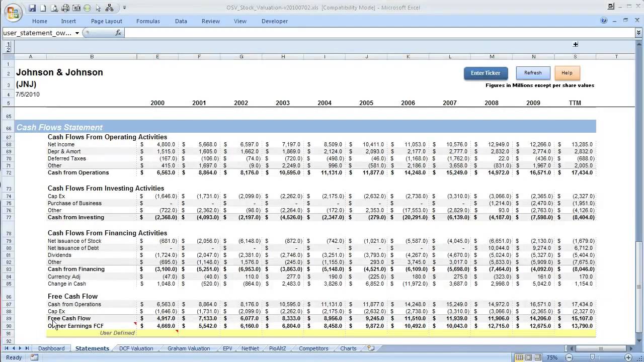This screenshot has width=644, height=362.
Task: Select the 'Cash from Operations' row 72 label
Action: [78, 172]
